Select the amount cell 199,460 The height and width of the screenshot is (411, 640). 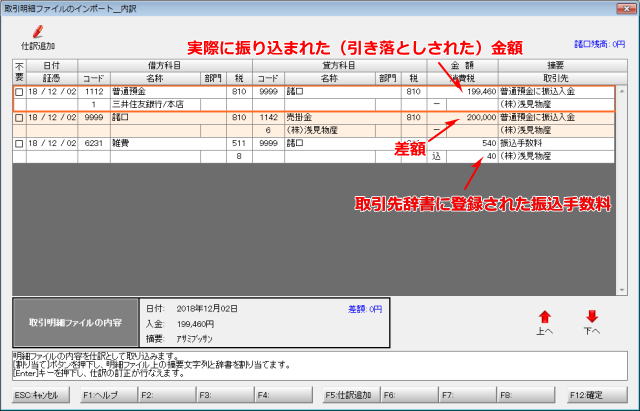(x=462, y=92)
